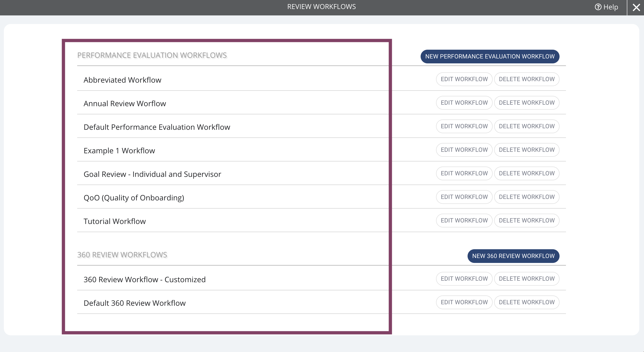Open the Help link in the header
Image resolution: width=644 pixels, height=352 pixels.
[606, 7]
